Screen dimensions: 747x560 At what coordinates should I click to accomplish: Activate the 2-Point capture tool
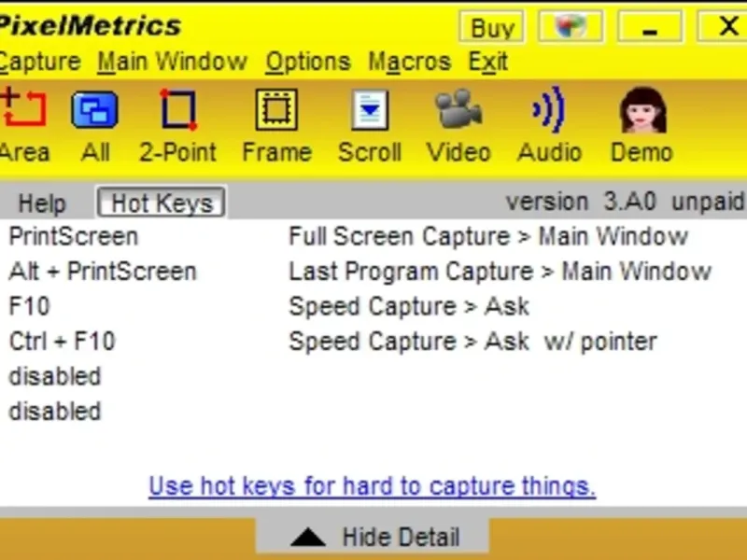[x=177, y=125]
